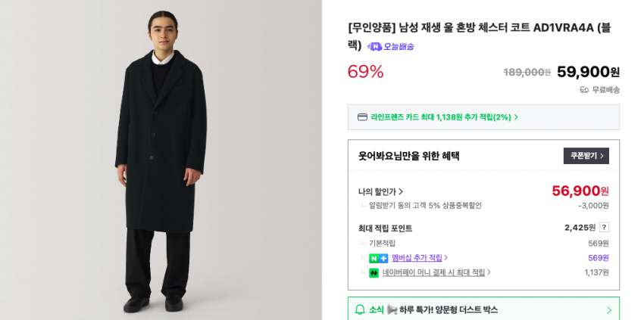Click the 하루 특가! 양문형 더스트 박스 notice
The height and width of the screenshot is (320, 644).
tap(449, 309)
